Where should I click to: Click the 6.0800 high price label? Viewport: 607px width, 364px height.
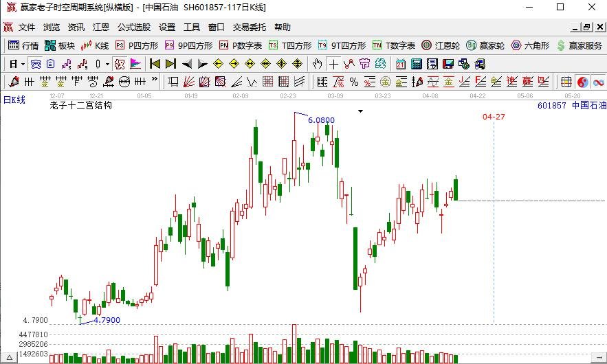(321, 120)
